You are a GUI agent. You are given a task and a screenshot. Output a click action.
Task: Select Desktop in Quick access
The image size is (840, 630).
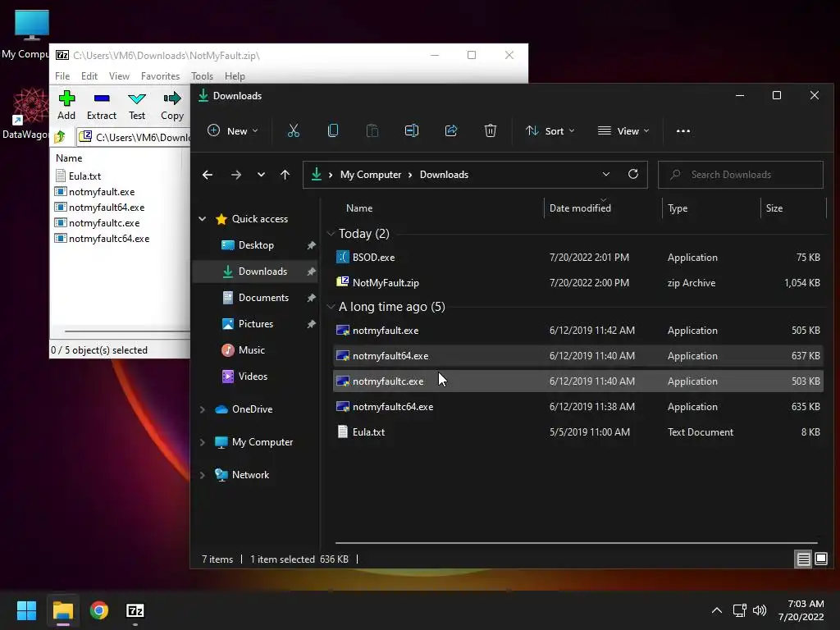(x=256, y=244)
